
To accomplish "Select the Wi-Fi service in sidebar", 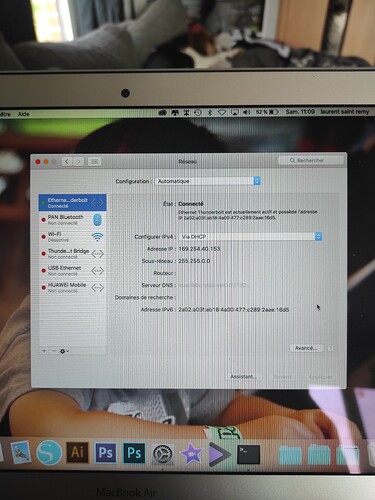I will click(x=73, y=237).
